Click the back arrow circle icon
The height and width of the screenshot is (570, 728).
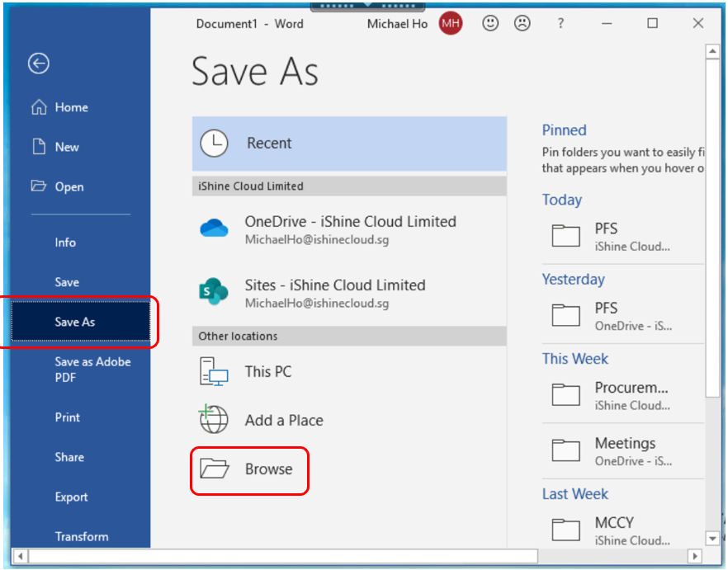pos(39,64)
